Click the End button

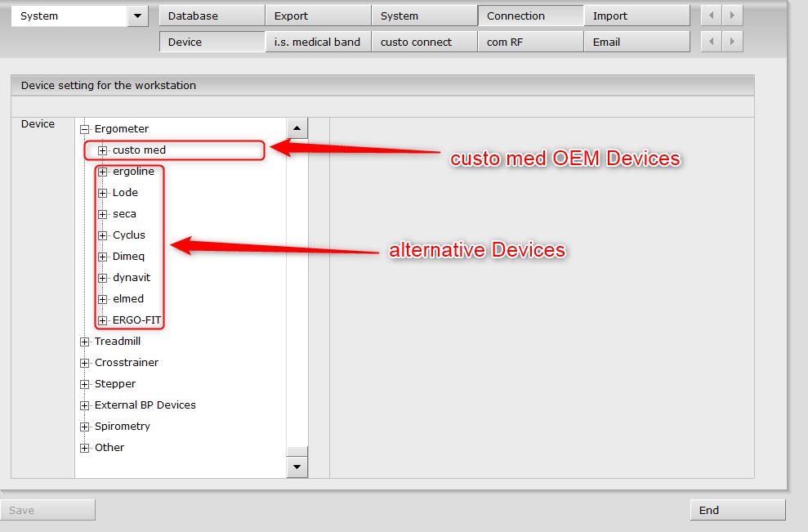(x=738, y=510)
